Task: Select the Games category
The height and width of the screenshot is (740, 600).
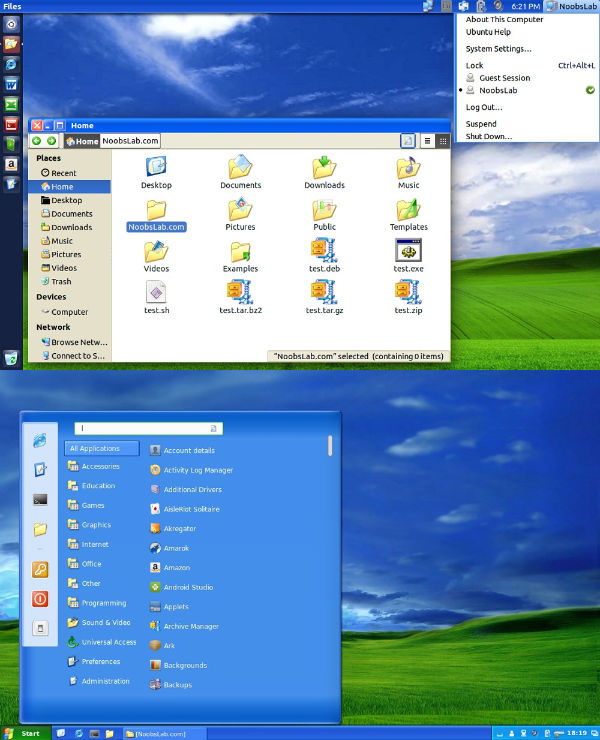Action: pyautogui.click(x=86, y=505)
